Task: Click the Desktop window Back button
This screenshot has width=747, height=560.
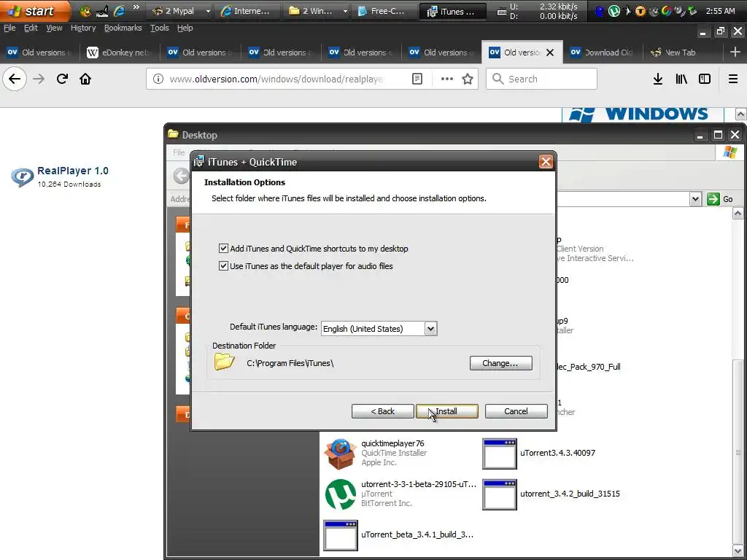Action: (x=181, y=176)
